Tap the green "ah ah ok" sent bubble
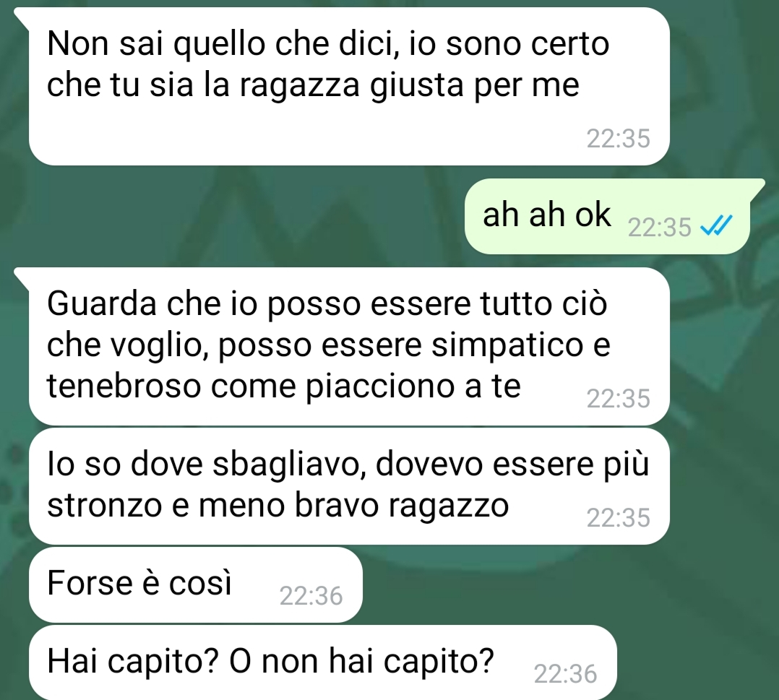This screenshot has height=700, width=779. pyautogui.click(x=608, y=216)
